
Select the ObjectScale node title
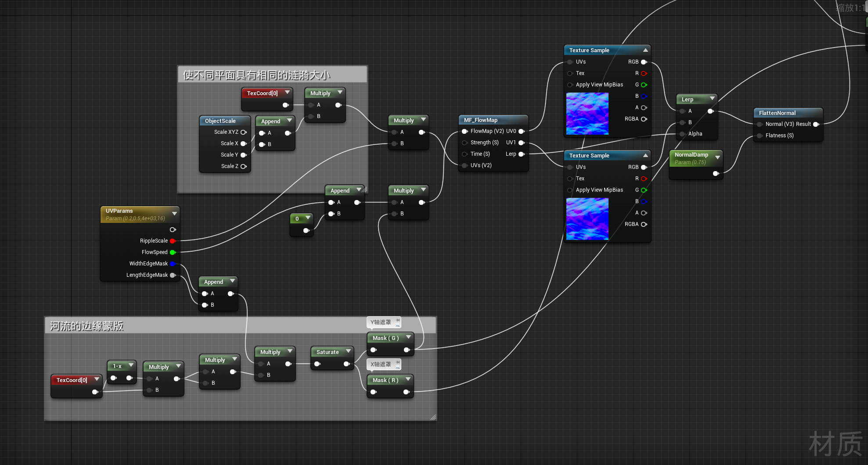click(220, 121)
